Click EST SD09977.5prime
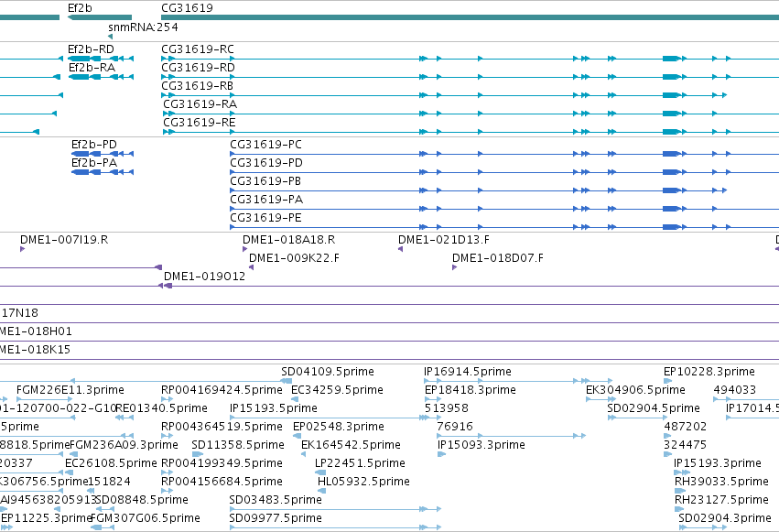The width and height of the screenshot is (779, 532). tap(276, 519)
